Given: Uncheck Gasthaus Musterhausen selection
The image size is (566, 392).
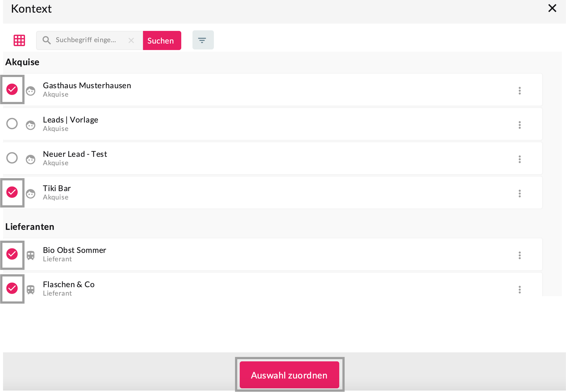Looking at the screenshot, I should pyautogui.click(x=12, y=89).
